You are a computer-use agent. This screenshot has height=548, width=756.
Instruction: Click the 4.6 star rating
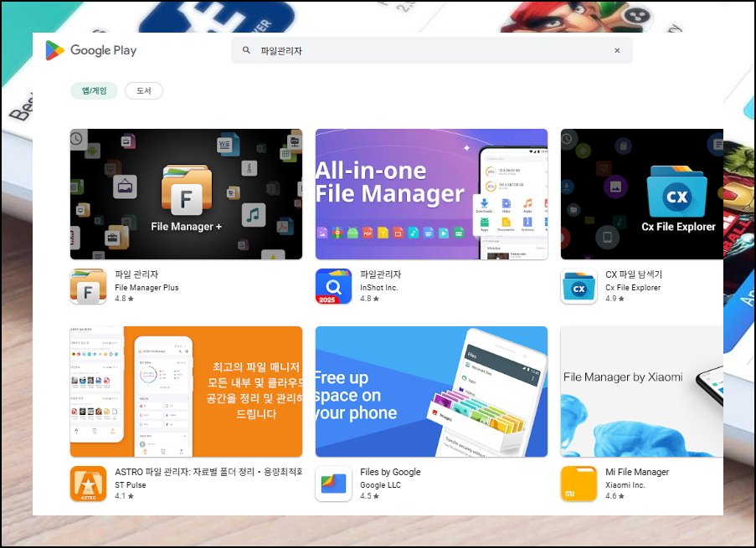[615, 495]
